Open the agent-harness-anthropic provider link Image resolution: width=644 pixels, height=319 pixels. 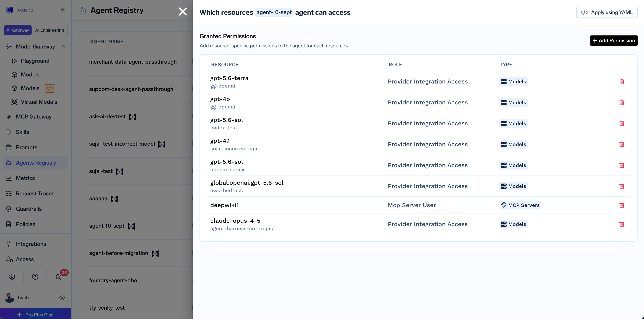[x=242, y=228]
